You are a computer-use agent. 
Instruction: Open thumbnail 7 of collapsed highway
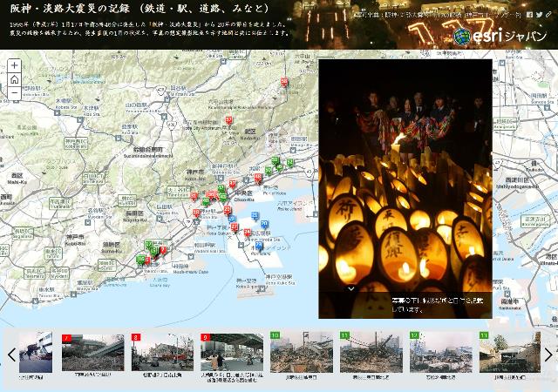tap(93, 353)
